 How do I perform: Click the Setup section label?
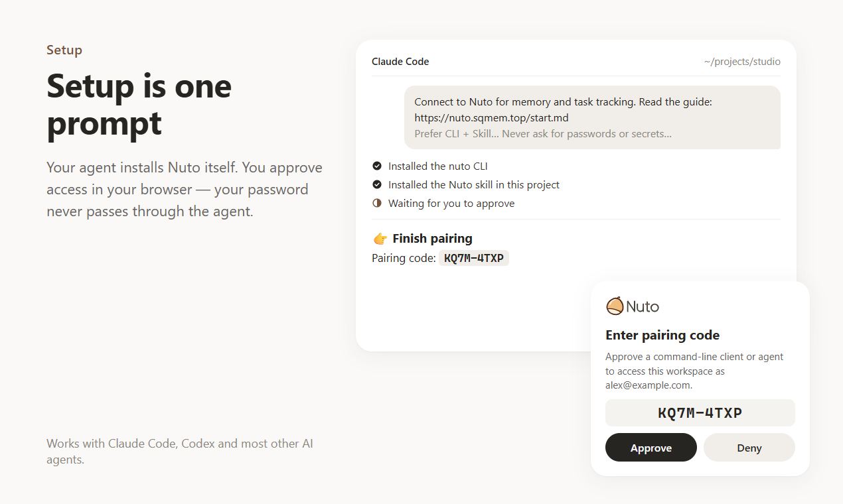coord(64,50)
